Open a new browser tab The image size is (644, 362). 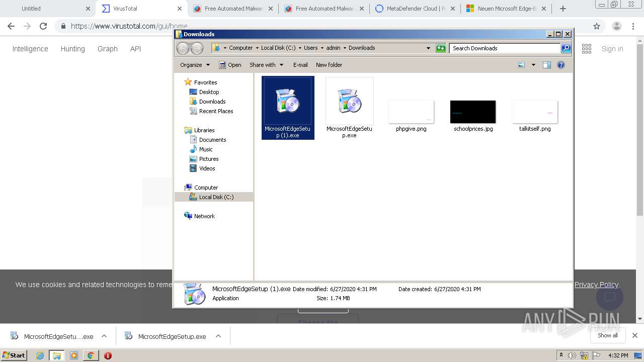(x=563, y=9)
